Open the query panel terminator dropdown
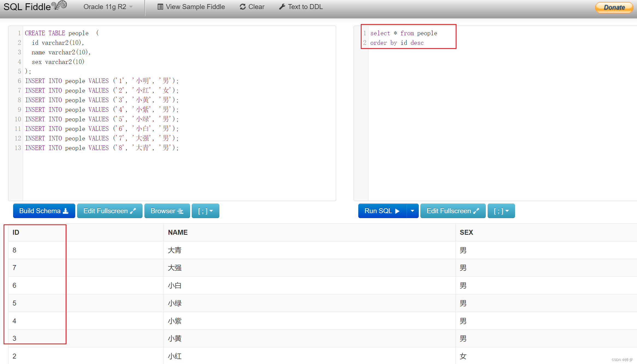Image resolution: width=637 pixels, height=364 pixels. 501,211
